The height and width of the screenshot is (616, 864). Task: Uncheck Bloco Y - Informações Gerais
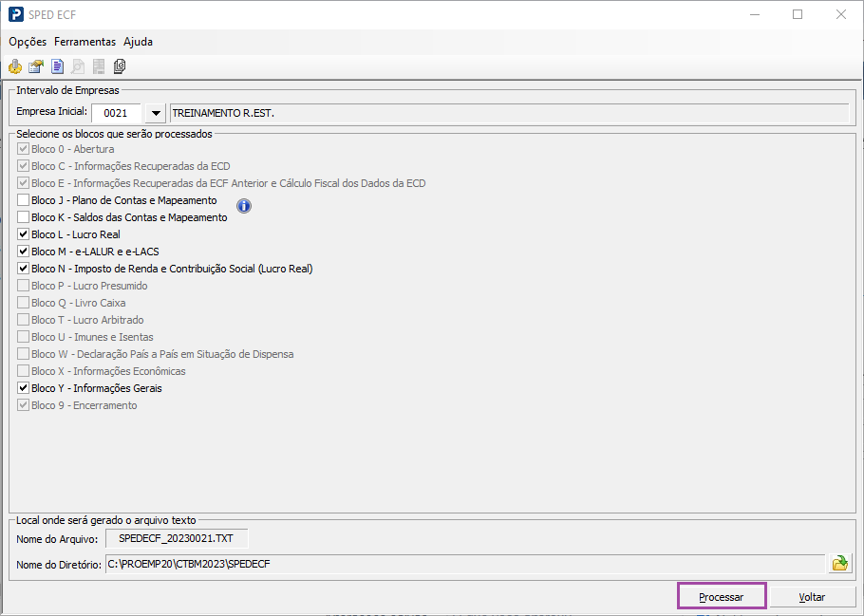coord(23,388)
